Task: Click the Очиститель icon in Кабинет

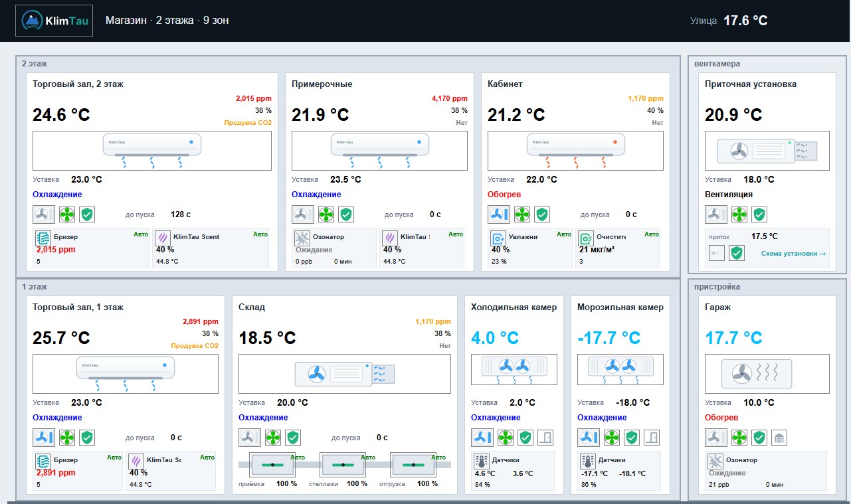Action: (585, 238)
